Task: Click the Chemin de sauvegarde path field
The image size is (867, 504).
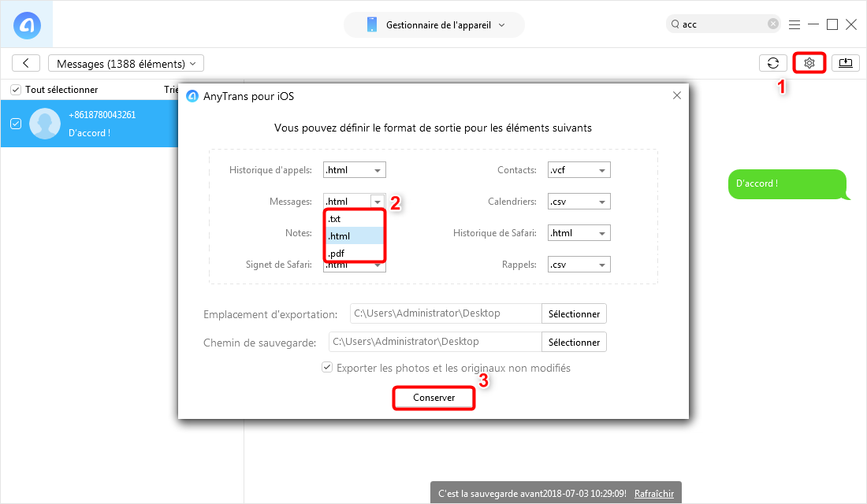Action: pos(435,342)
